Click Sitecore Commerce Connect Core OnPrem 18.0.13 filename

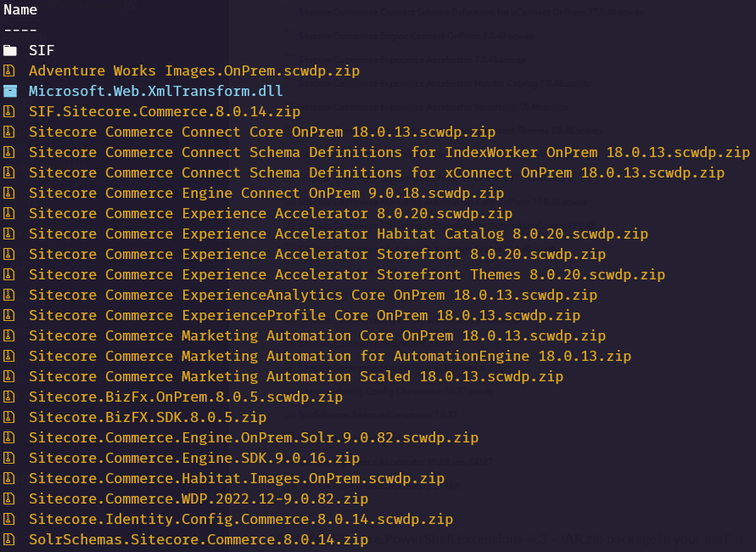[x=262, y=132]
